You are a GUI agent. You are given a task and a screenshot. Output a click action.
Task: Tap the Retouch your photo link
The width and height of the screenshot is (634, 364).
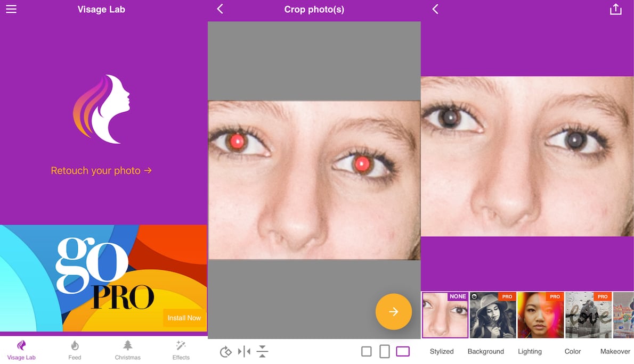tap(101, 171)
